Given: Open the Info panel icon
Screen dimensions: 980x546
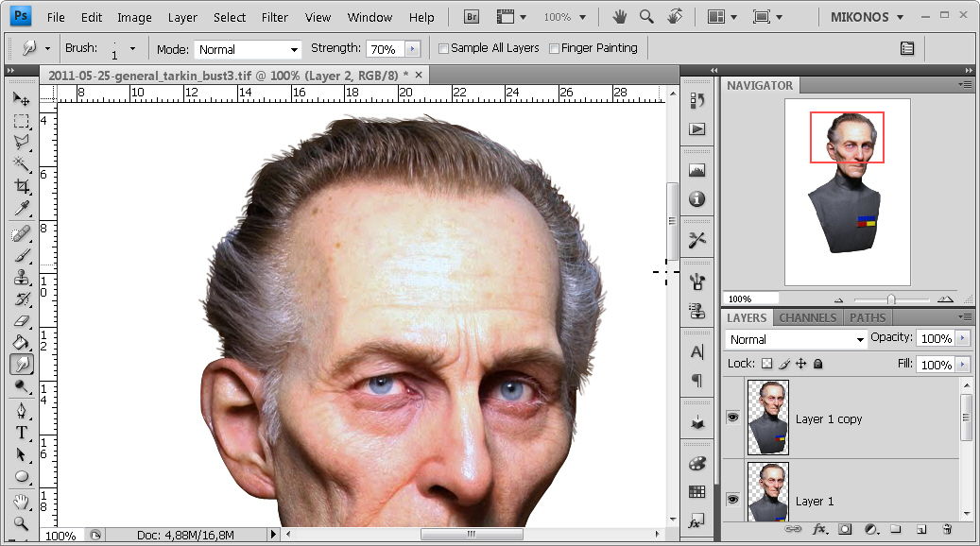Looking at the screenshot, I should [696, 199].
